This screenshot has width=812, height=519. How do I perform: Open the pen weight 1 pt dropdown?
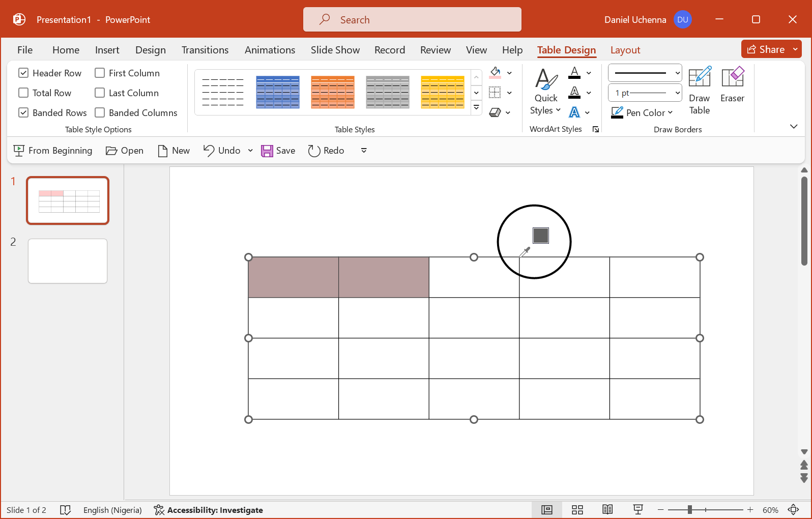point(645,93)
